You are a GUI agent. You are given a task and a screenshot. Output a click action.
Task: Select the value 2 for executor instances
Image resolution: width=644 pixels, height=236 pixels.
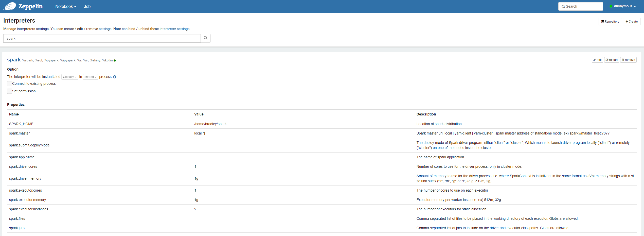[x=195, y=209]
